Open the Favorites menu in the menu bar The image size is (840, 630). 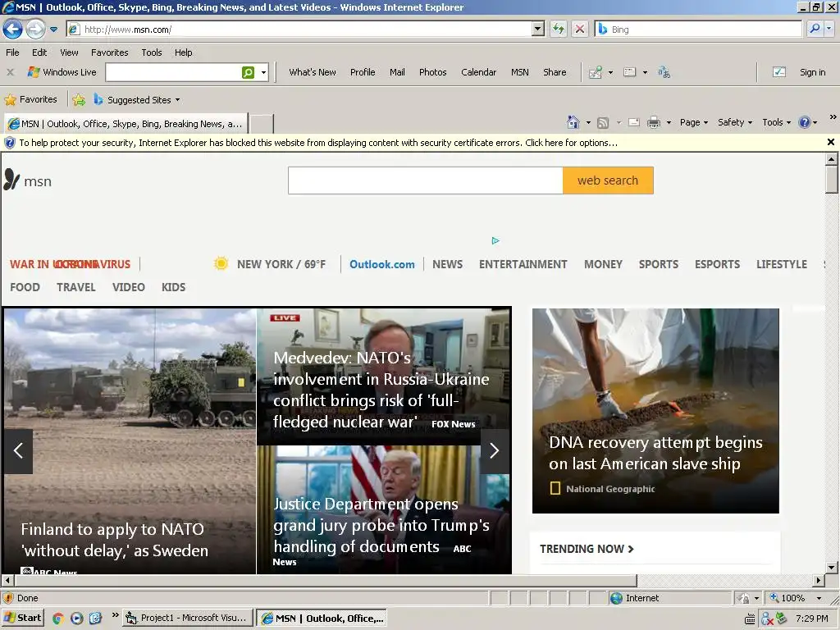[109, 52]
